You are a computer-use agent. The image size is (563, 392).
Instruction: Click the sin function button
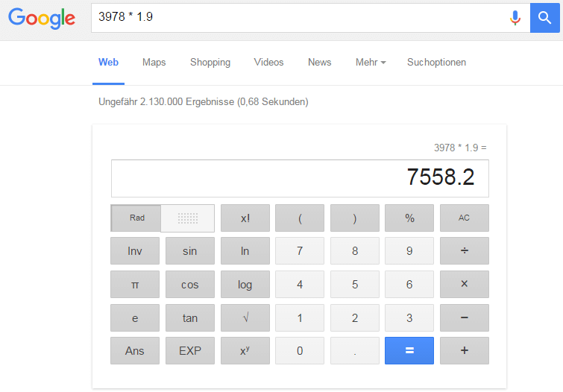190,251
